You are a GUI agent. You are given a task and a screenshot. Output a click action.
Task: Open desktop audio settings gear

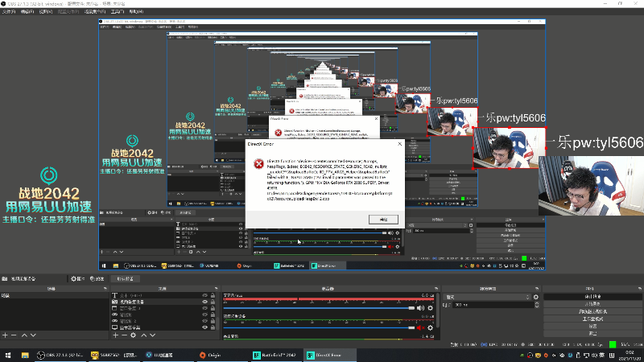click(x=430, y=308)
